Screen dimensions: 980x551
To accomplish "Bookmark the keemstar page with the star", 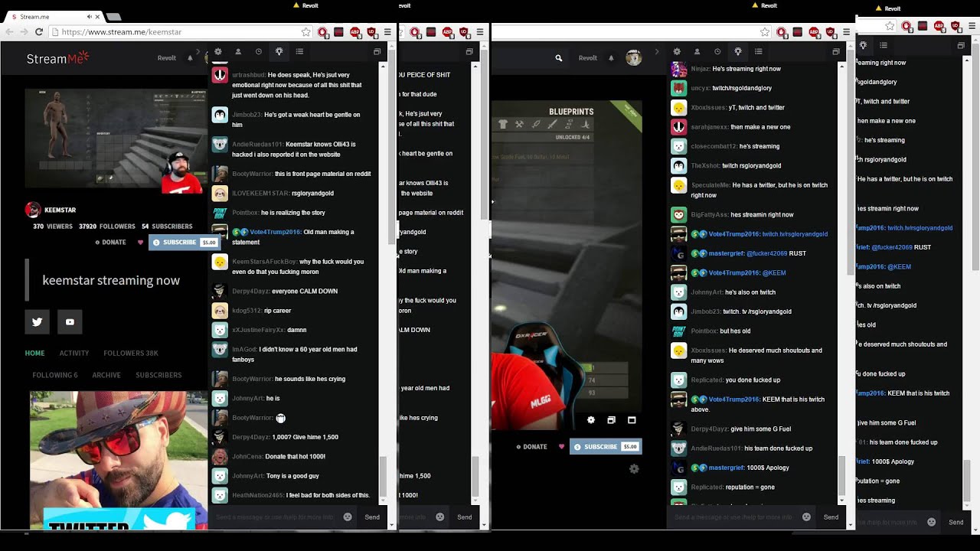I will (x=306, y=32).
